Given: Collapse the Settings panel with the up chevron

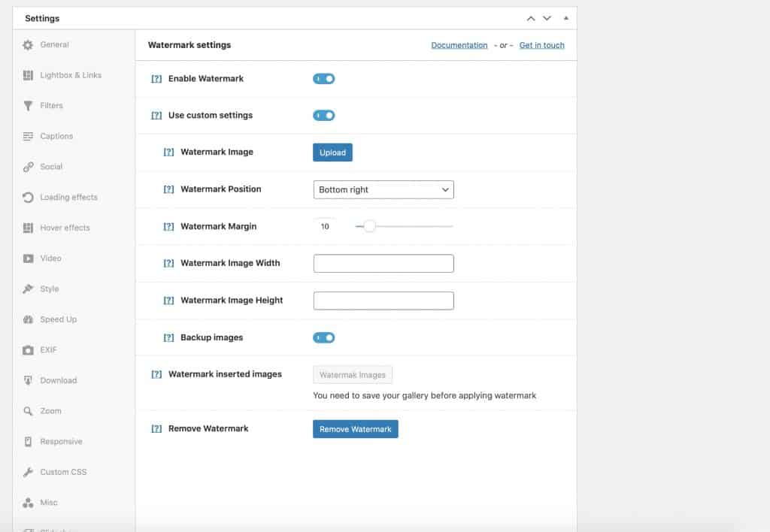Looking at the screenshot, I should (x=530, y=17).
